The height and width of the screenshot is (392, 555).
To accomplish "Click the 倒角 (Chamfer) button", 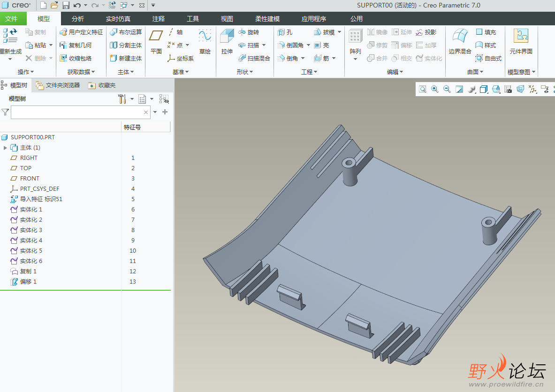I will point(288,58).
